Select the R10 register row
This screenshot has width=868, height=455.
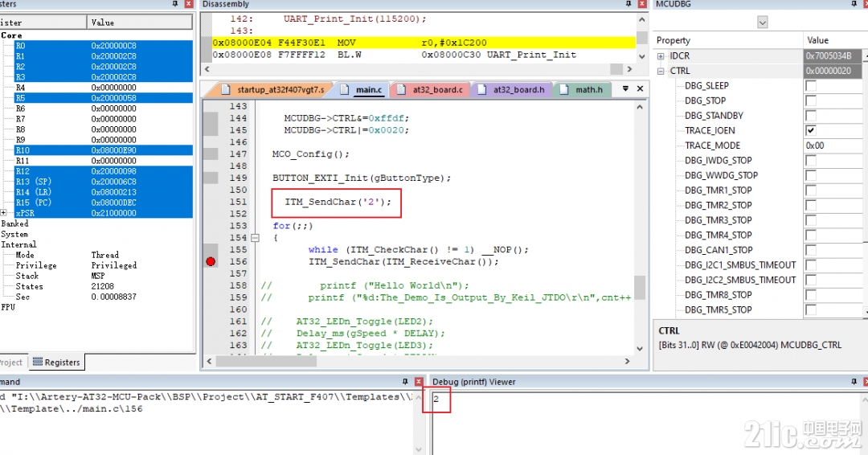pyautogui.click(x=96, y=150)
